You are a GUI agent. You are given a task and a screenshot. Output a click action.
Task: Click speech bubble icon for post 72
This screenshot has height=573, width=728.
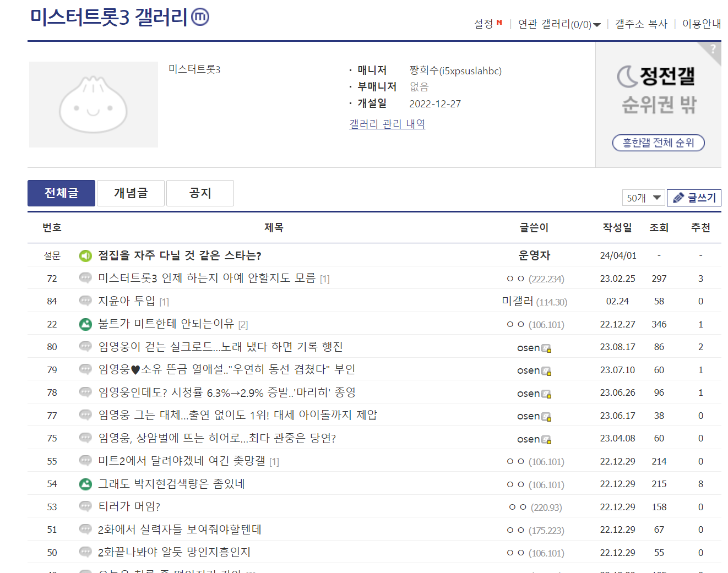tap(85, 278)
